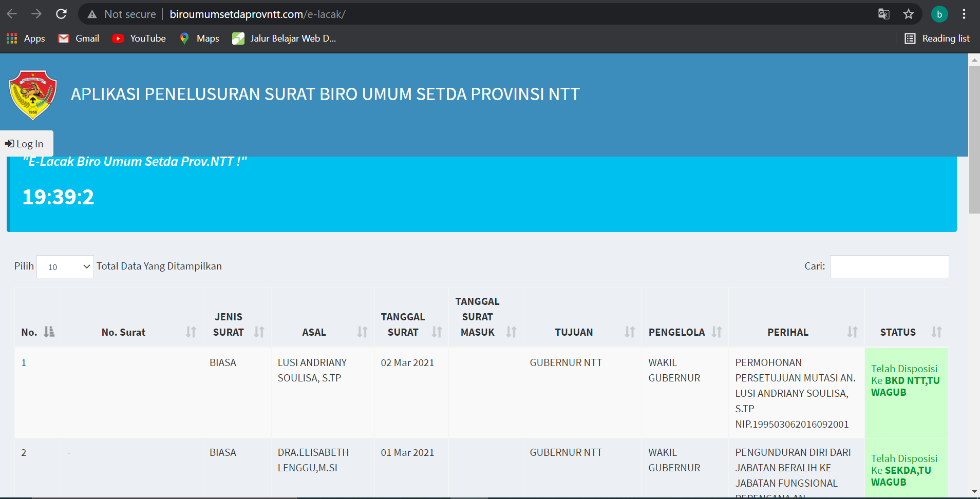The height and width of the screenshot is (499, 980).
Task: Open the Chrome profile avatar
Action: click(x=939, y=14)
